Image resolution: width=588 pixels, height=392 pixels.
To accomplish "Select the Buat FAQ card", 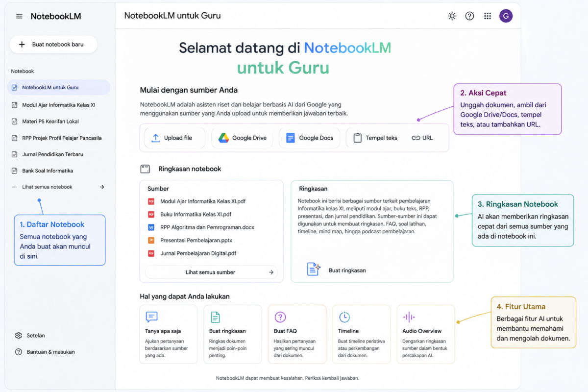I will coord(297,334).
